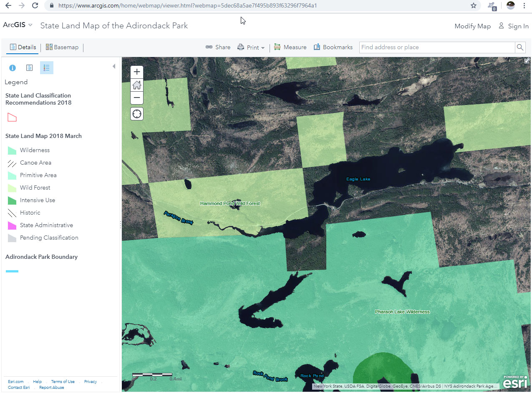532x393 pixels.
Task: Click the pink Recommendations polygon symbol
Action: click(x=12, y=117)
